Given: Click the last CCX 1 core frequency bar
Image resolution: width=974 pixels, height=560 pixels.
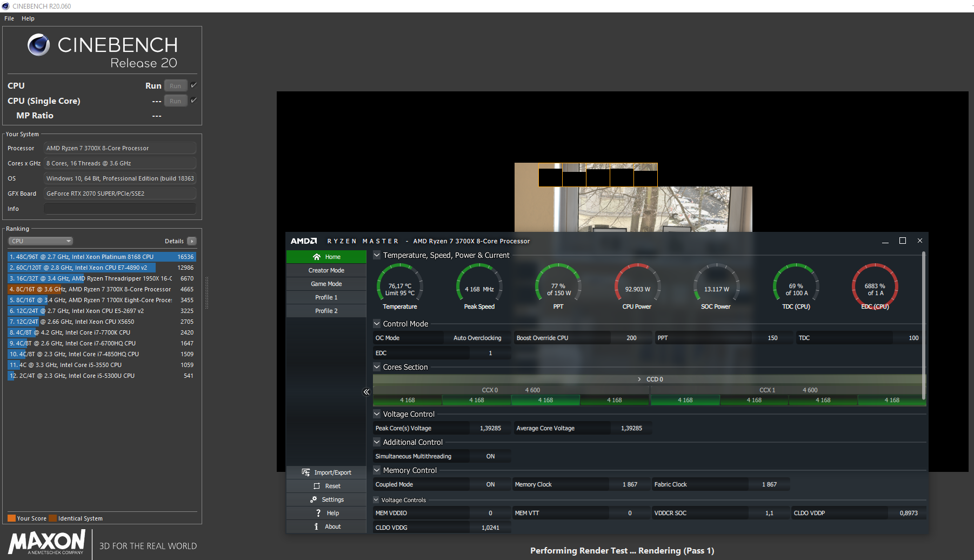Looking at the screenshot, I should 892,400.
